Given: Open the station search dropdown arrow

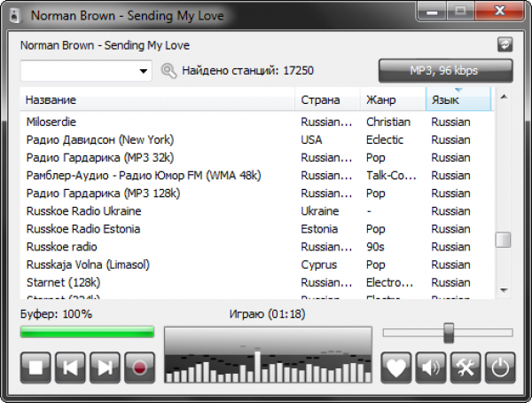Looking at the screenshot, I should point(144,71).
